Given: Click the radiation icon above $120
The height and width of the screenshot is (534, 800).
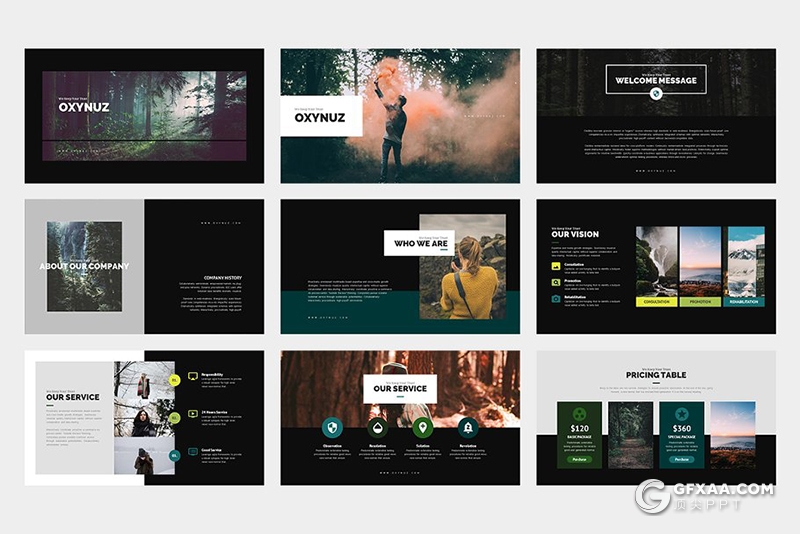Looking at the screenshot, I should (x=579, y=414).
